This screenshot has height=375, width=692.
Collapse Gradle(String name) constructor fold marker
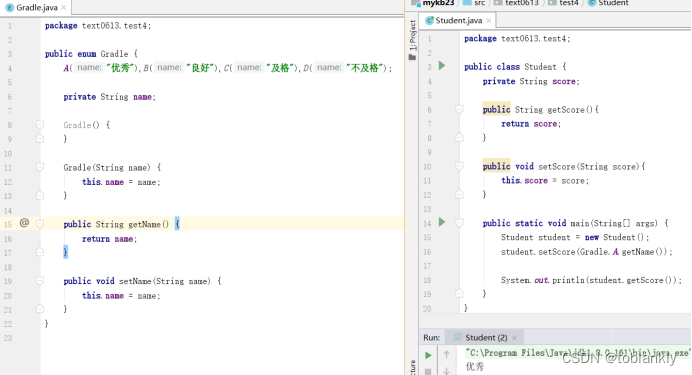pyautogui.click(x=40, y=167)
